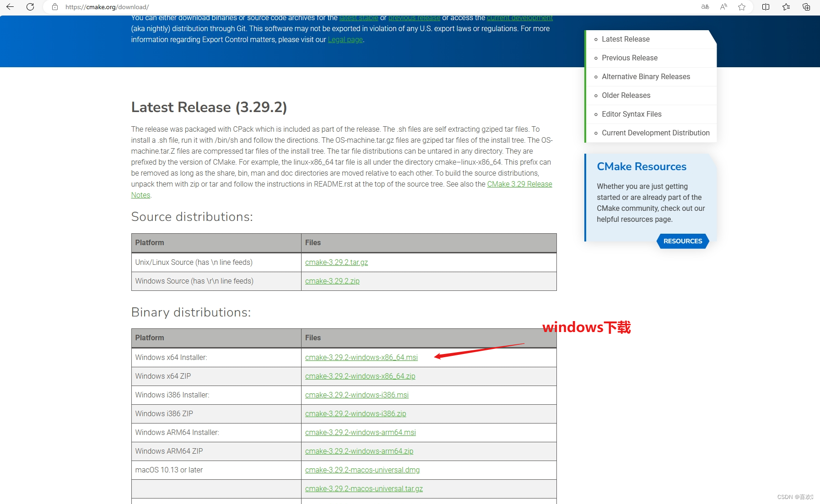Screen dimensions: 820x504
Task: Click the CMake Resources heading
Action: (x=642, y=166)
